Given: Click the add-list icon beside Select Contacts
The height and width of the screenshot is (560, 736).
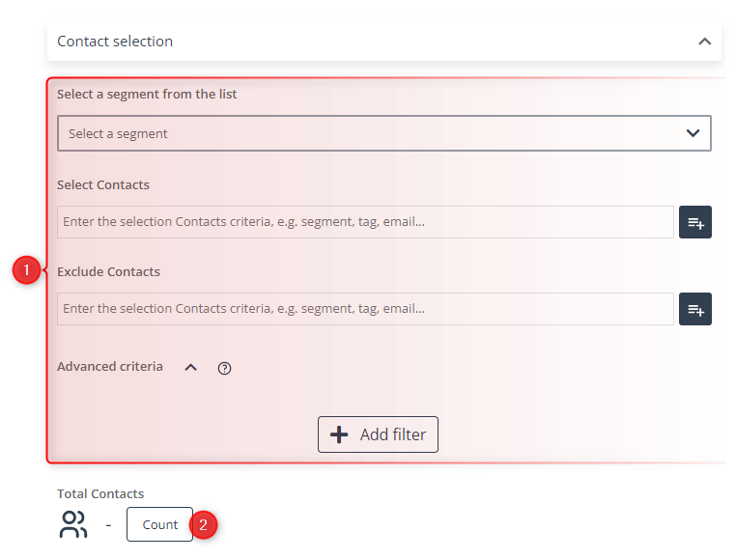Looking at the screenshot, I should [694, 222].
